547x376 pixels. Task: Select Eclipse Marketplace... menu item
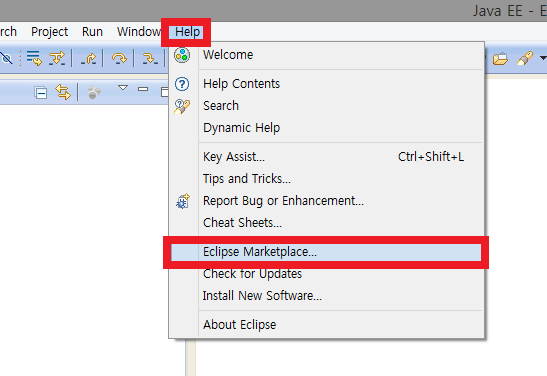tap(327, 252)
